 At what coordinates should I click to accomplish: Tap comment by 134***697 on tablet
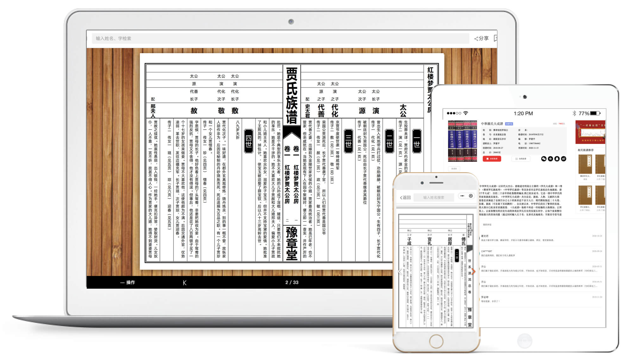(541, 253)
